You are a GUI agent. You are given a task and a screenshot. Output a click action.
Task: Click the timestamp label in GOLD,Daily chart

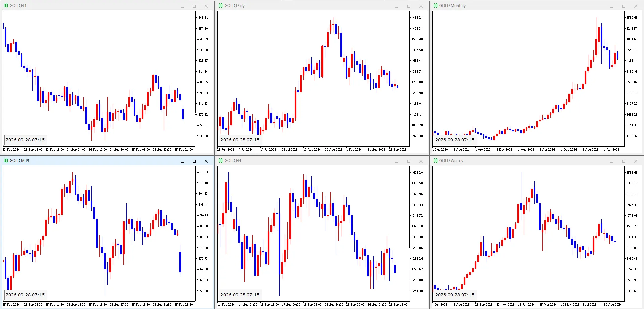pyautogui.click(x=240, y=140)
